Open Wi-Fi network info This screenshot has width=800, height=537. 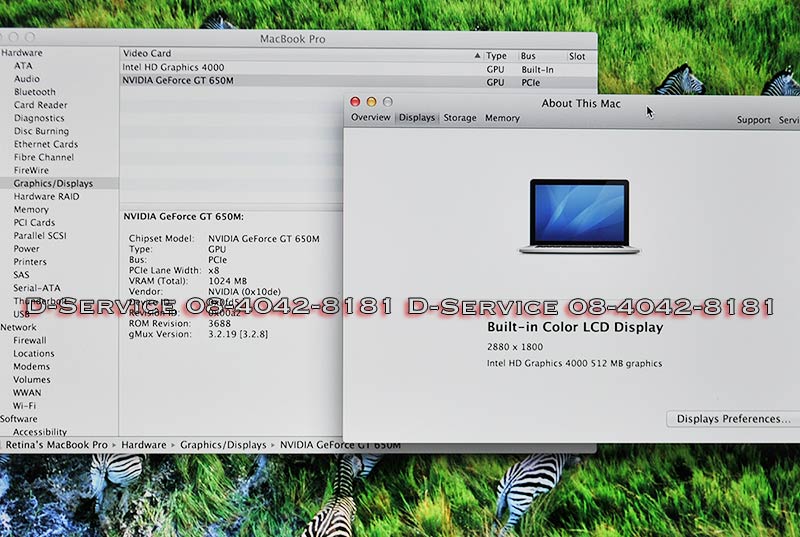point(24,406)
